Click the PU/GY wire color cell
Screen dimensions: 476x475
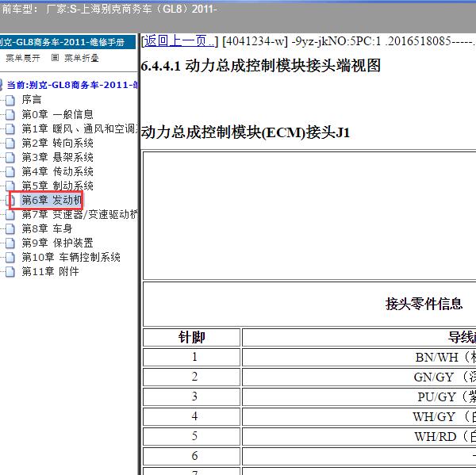pyautogui.click(x=359, y=396)
